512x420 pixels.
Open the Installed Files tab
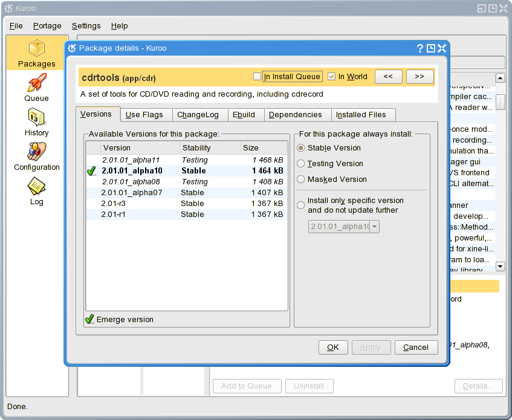tap(363, 115)
